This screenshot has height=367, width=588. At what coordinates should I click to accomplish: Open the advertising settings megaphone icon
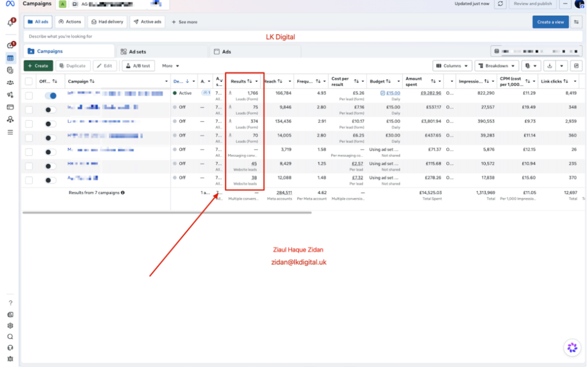[x=10, y=95]
